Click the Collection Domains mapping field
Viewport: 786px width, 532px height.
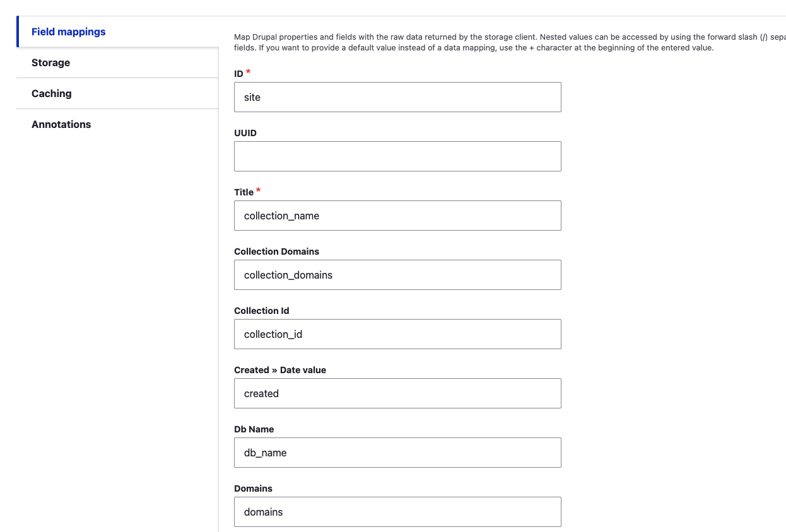pyautogui.click(x=397, y=275)
